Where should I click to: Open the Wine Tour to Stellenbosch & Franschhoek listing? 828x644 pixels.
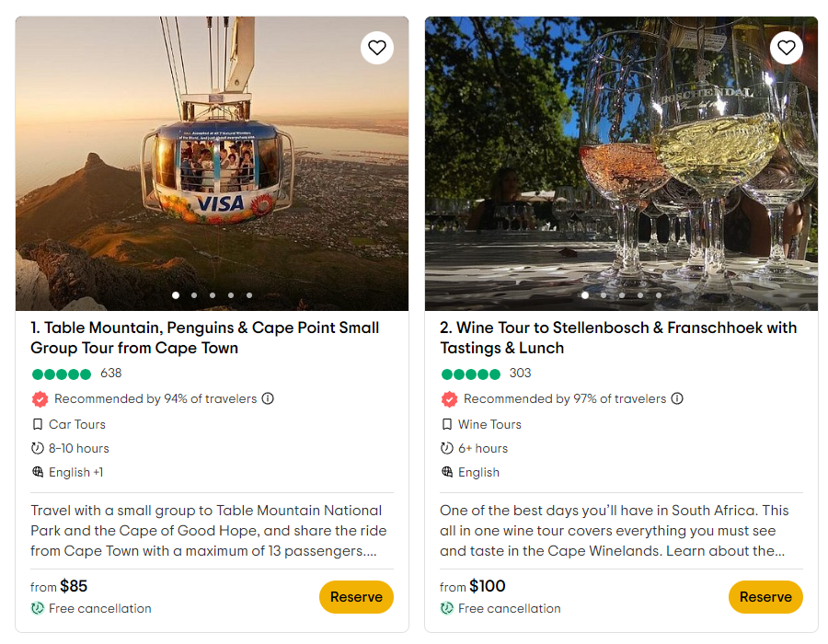[618, 338]
